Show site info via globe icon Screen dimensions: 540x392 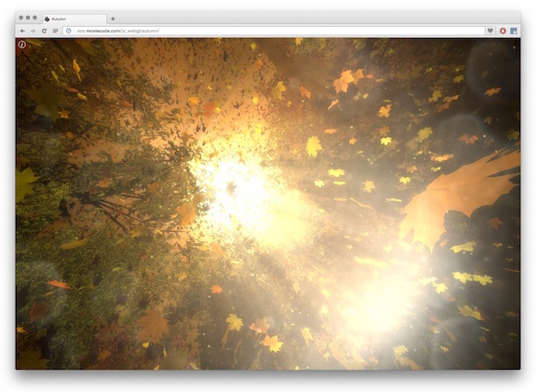69,31
